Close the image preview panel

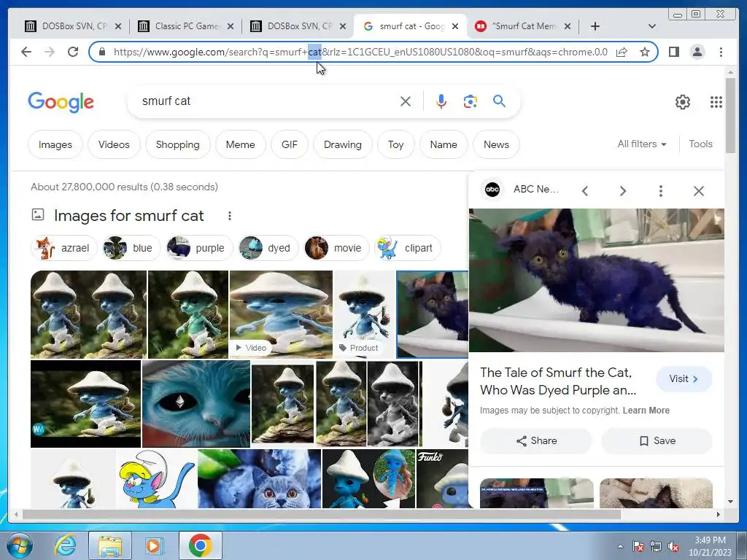(699, 191)
